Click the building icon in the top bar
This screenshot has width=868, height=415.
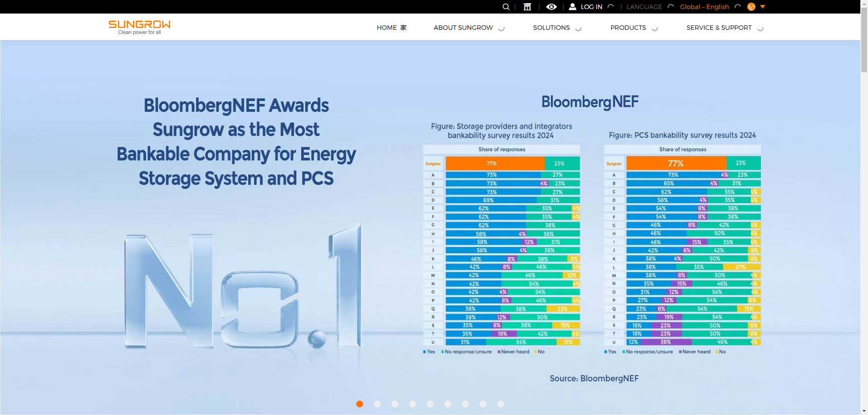pos(527,7)
